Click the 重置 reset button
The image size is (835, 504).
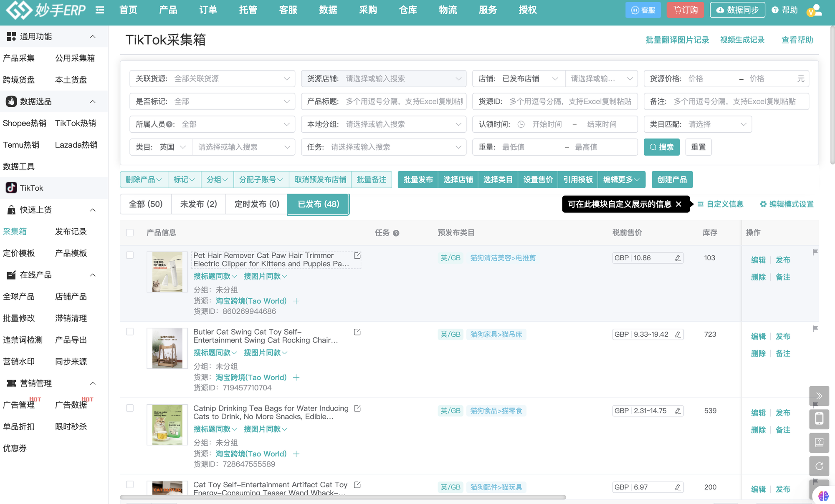698,147
